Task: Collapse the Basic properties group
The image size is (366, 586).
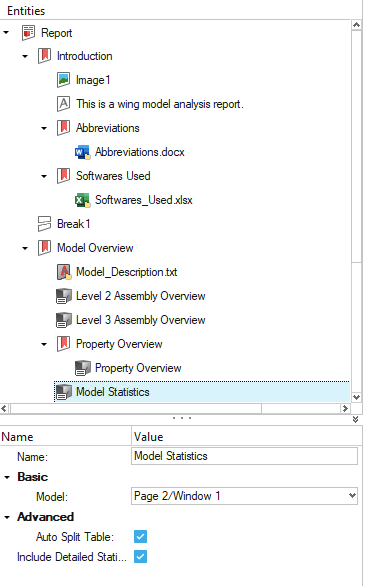Action: (x=7, y=477)
